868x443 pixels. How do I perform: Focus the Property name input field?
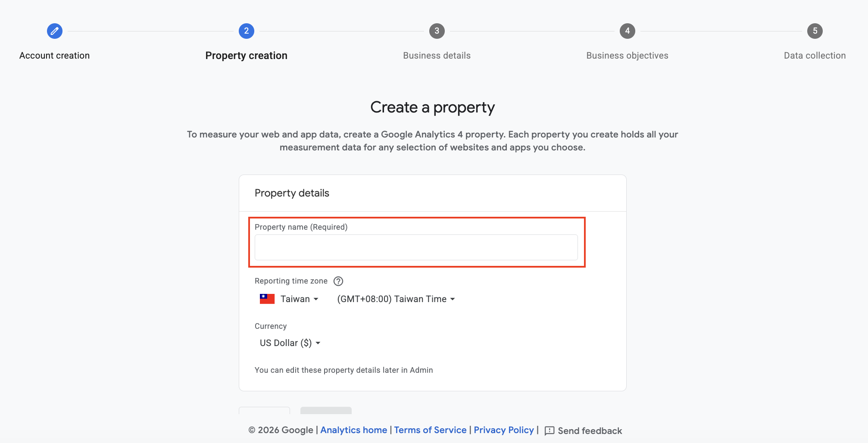(x=416, y=247)
